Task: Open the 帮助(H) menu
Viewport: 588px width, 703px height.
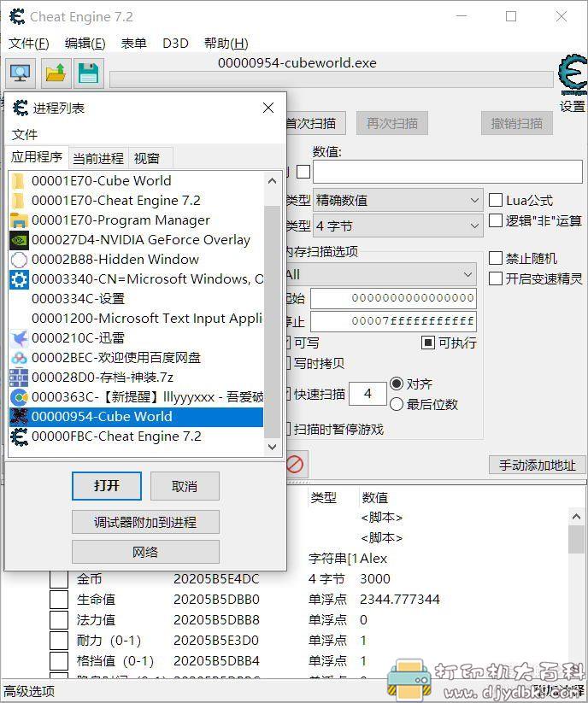Action: (226, 44)
